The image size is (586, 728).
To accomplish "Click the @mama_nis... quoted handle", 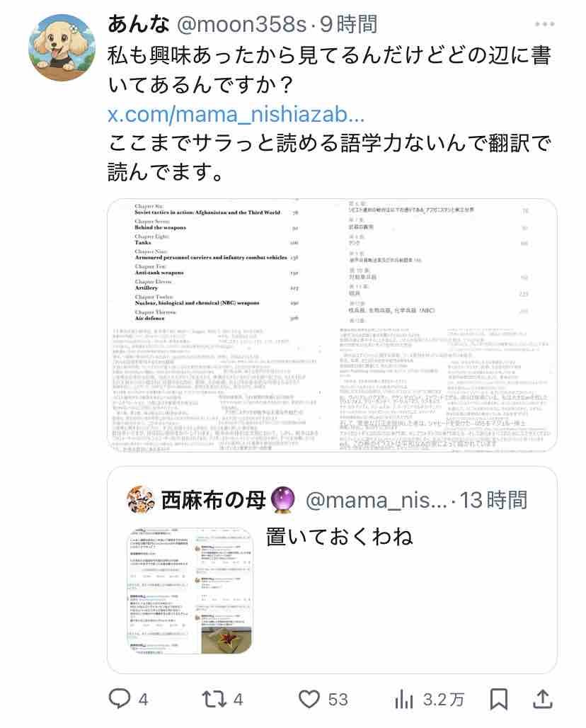I will pos(377,501).
